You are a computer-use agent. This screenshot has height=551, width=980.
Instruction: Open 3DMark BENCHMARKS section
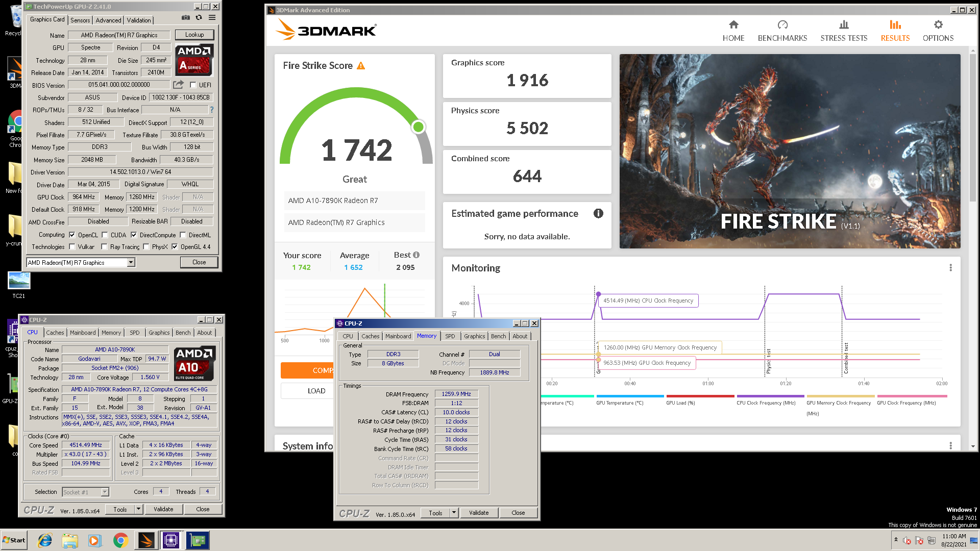coord(782,31)
